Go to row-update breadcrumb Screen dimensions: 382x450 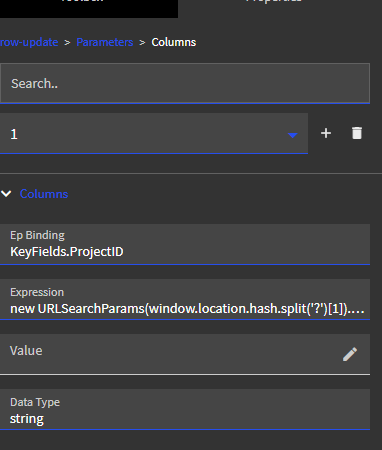tap(29, 42)
